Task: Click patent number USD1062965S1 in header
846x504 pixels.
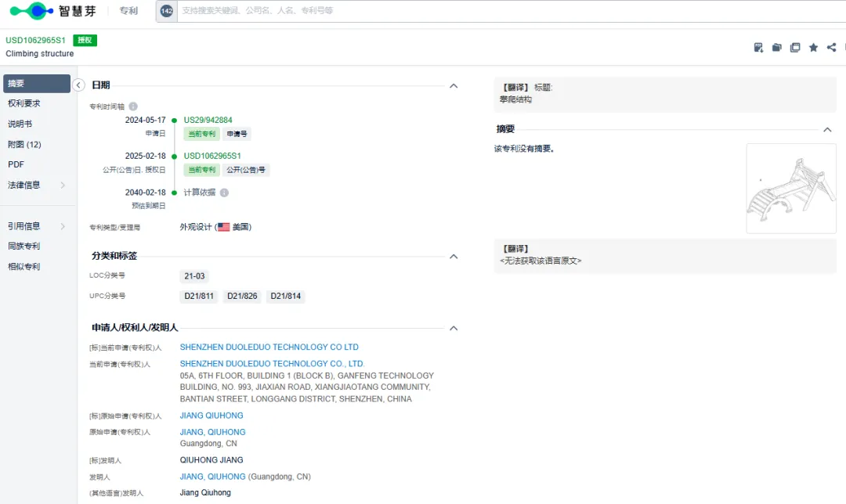Action: (x=35, y=41)
